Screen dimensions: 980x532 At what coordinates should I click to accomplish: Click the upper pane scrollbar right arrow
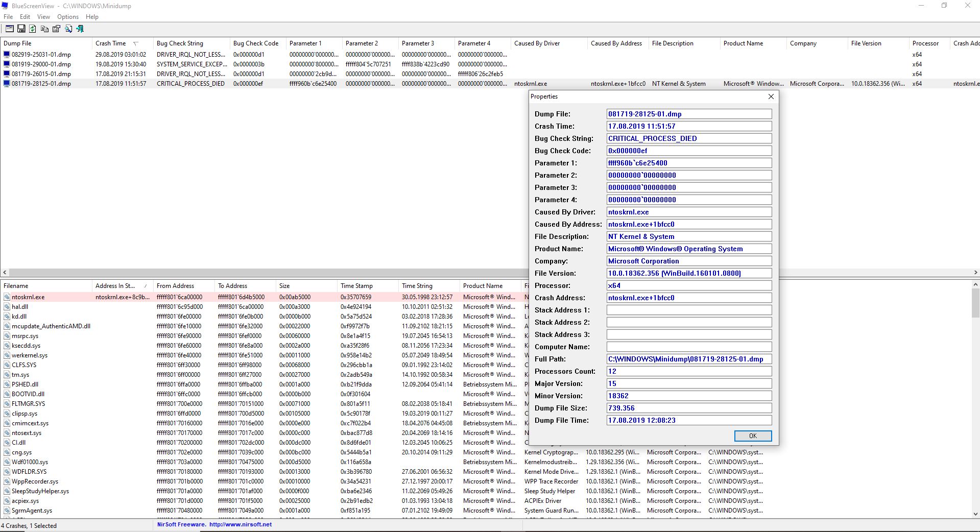[975, 273]
